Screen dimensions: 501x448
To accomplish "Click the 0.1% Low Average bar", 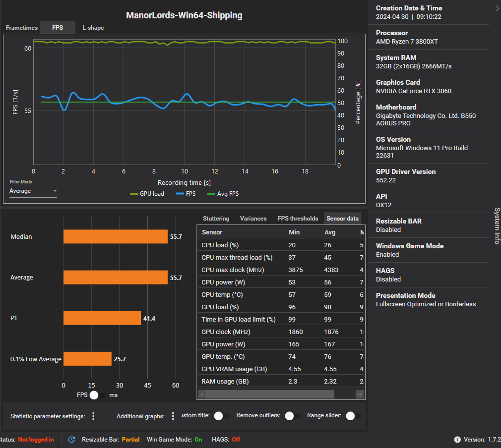I will (x=87, y=359).
